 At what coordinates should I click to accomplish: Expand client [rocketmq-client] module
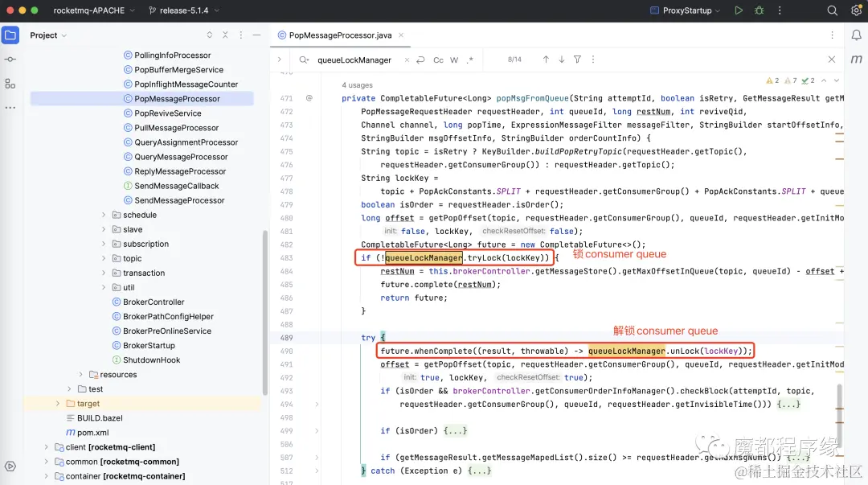pyautogui.click(x=46, y=446)
